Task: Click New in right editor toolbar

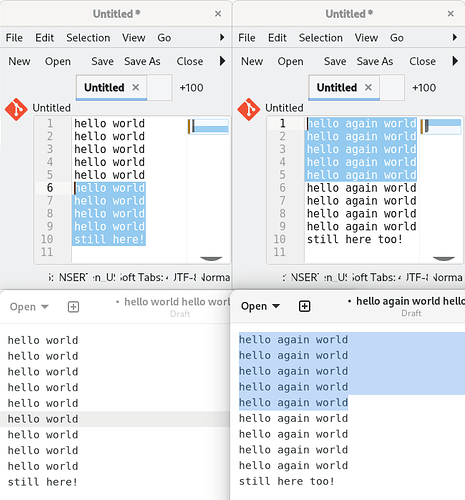Action: pyautogui.click(x=252, y=61)
